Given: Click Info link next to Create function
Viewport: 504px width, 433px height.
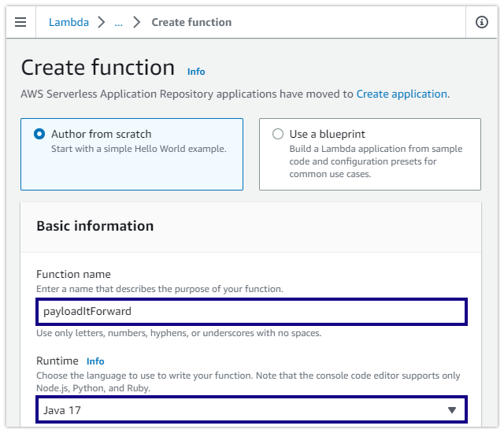Looking at the screenshot, I should 196,72.
